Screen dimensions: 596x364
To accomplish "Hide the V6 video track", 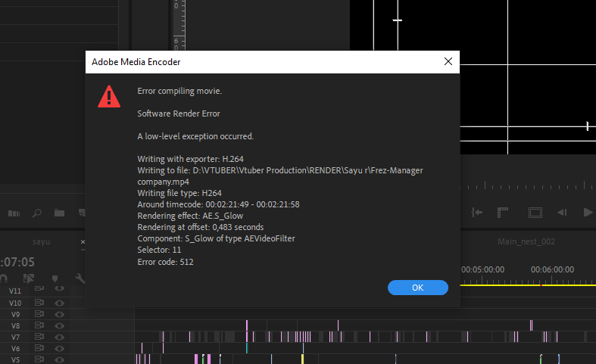I will click(59, 348).
